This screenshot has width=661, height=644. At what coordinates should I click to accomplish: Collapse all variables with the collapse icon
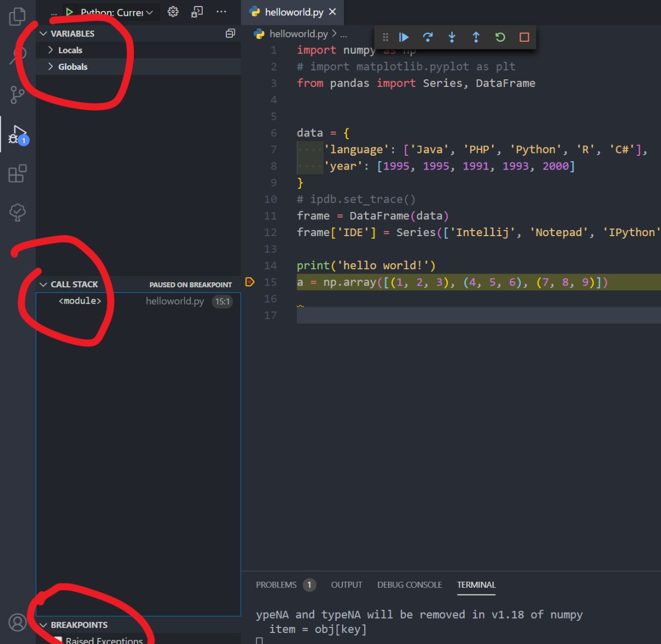tap(230, 34)
